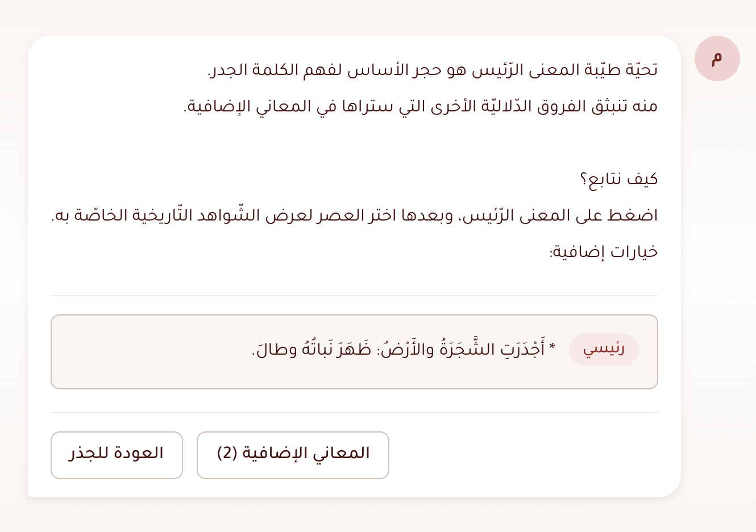Click the question 'كيف نتابع؟'

click(x=618, y=179)
